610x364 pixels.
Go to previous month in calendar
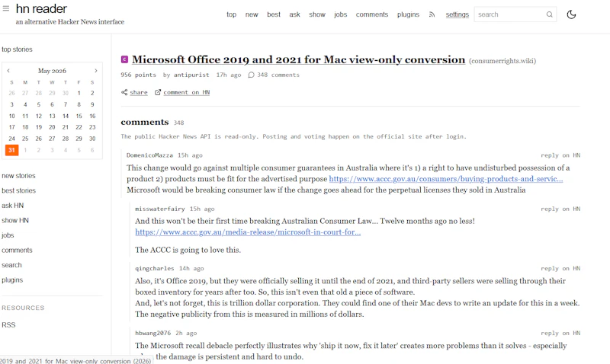[8, 71]
